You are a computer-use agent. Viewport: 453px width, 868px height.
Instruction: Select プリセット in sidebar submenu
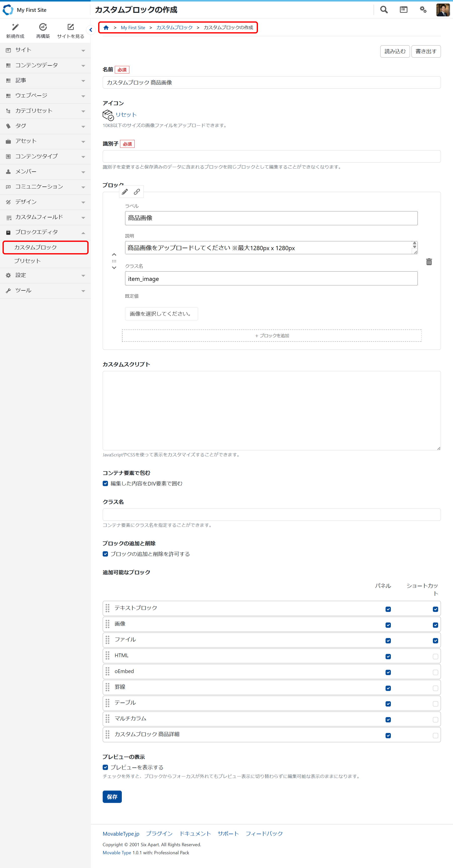tap(27, 261)
